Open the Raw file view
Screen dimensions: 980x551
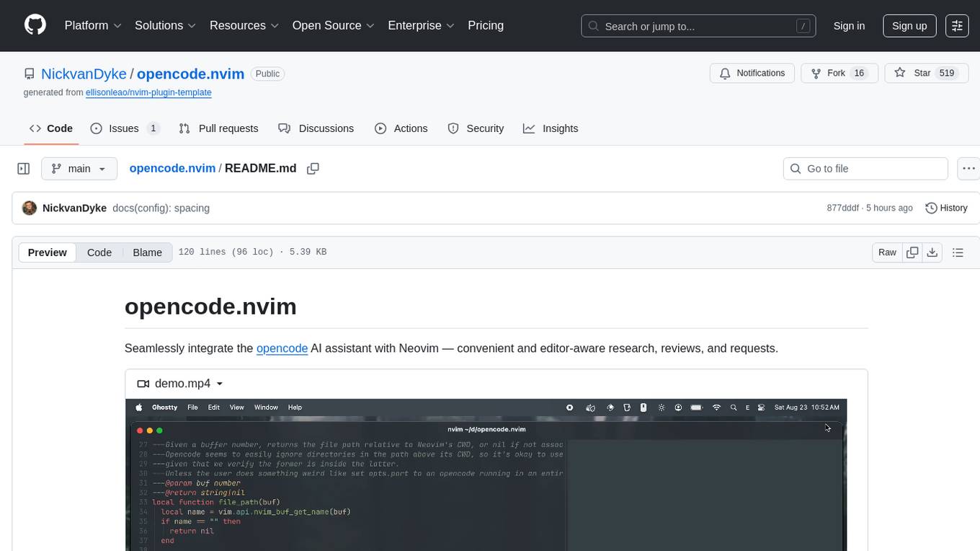coord(887,252)
